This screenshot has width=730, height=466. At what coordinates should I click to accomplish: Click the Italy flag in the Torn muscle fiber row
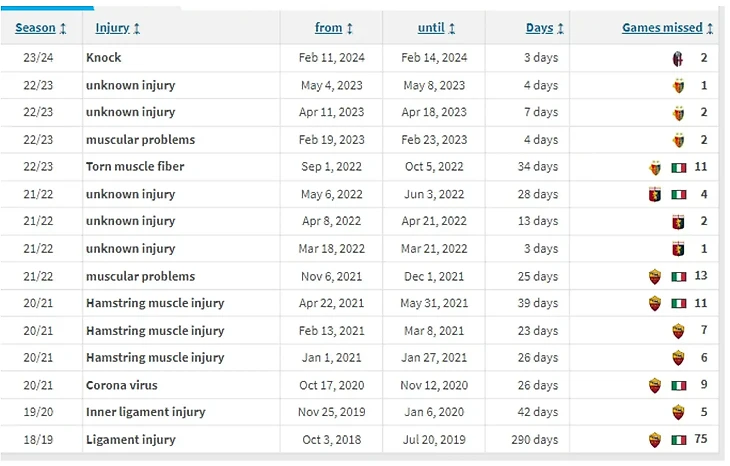tap(679, 167)
